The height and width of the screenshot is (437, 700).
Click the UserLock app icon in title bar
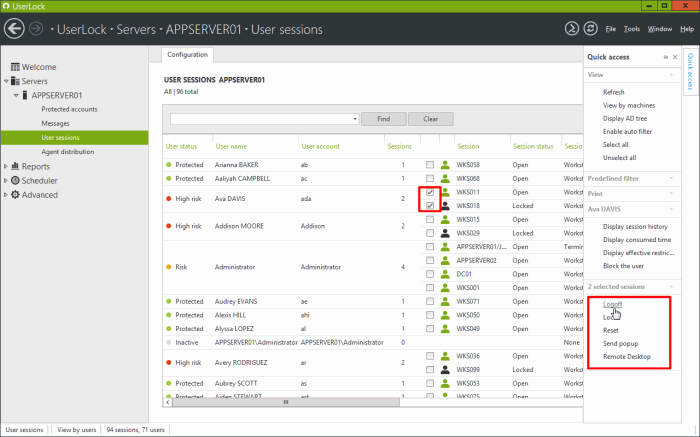coord(6,6)
